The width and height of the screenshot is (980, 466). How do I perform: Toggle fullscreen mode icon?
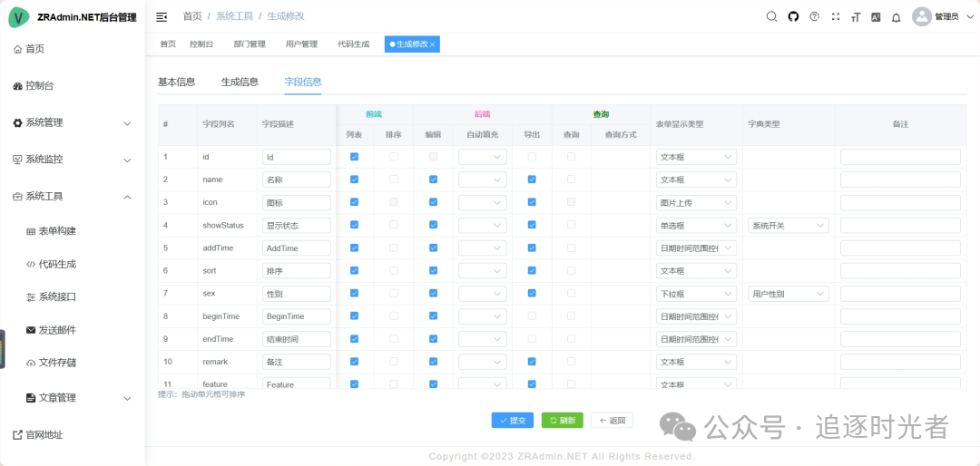click(835, 16)
